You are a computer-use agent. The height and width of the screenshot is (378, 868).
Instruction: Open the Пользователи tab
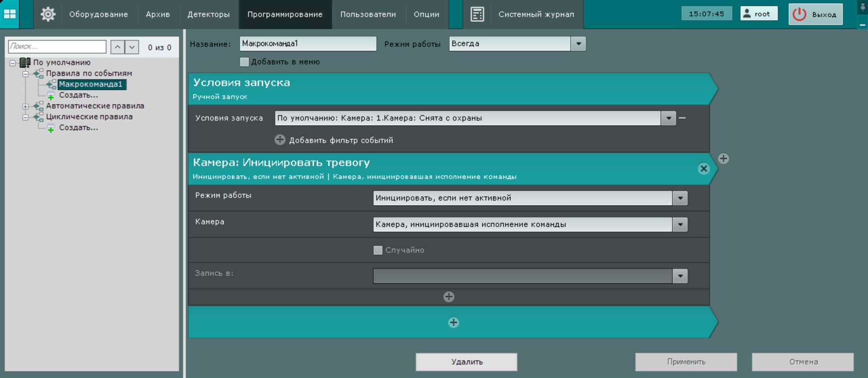click(x=368, y=14)
